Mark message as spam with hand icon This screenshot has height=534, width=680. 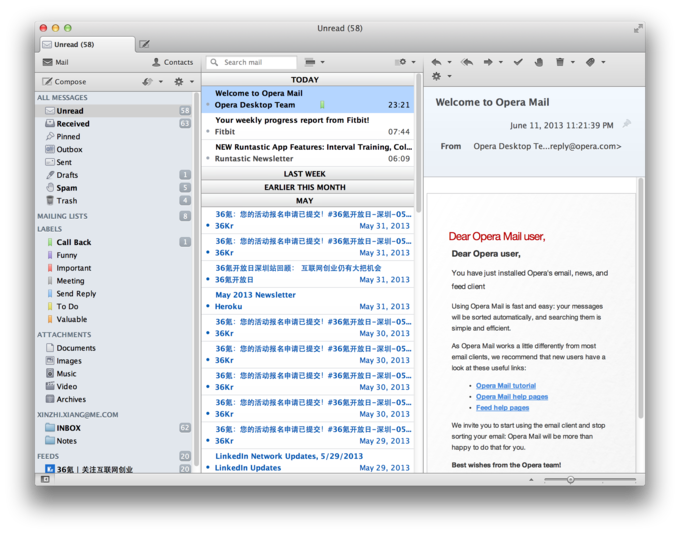tap(539, 62)
